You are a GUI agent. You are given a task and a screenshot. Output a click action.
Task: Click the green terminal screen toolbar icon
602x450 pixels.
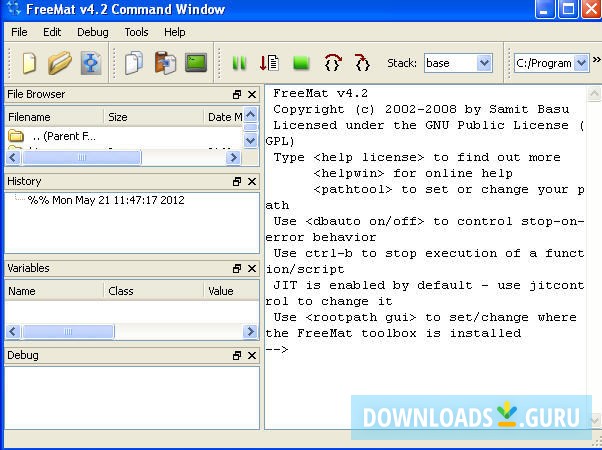[196, 63]
